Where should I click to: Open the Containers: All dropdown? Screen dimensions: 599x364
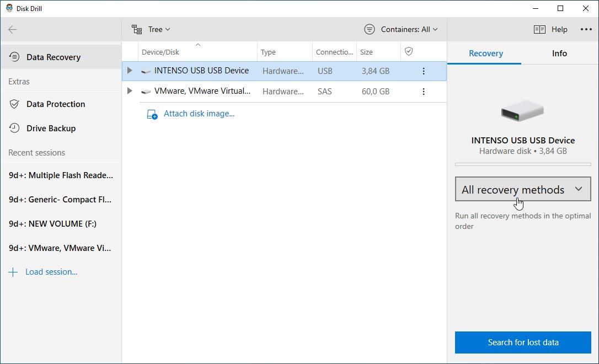coord(409,29)
